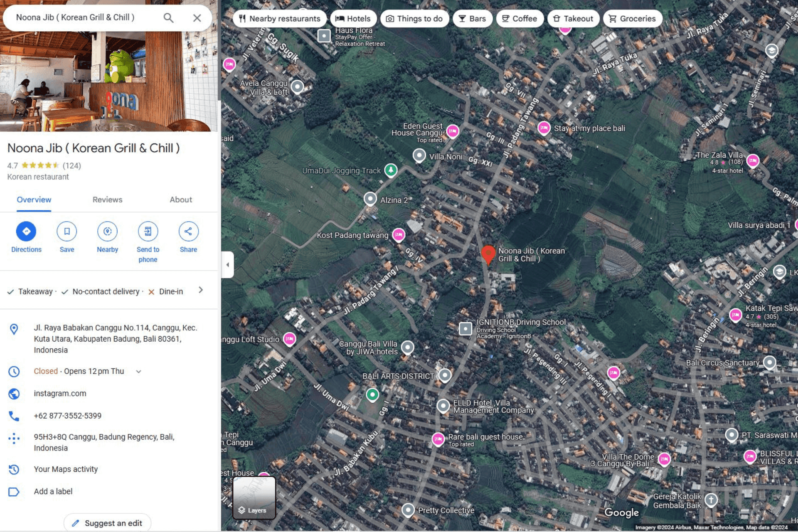Click Villa Noni map marker

point(419,156)
